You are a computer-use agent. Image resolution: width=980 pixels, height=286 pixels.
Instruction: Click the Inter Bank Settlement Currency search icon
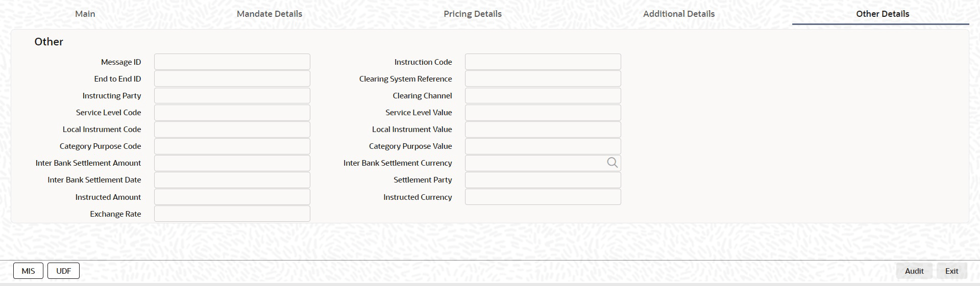pyautogui.click(x=612, y=163)
